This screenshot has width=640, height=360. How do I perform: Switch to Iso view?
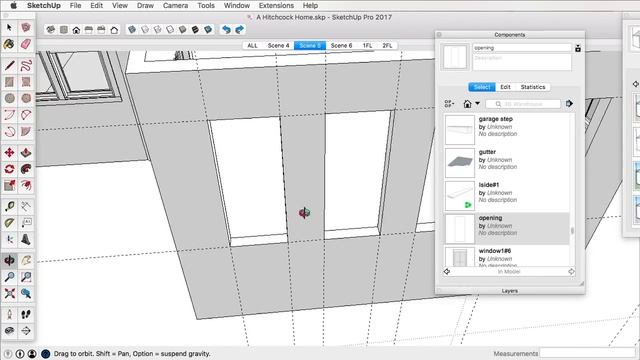pyautogui.click(x=51, y=30)
